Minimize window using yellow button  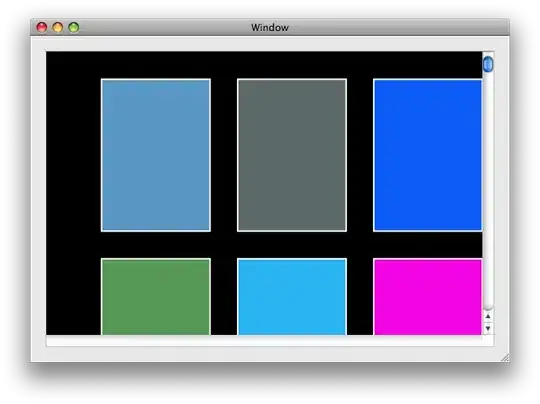point(58,27)
